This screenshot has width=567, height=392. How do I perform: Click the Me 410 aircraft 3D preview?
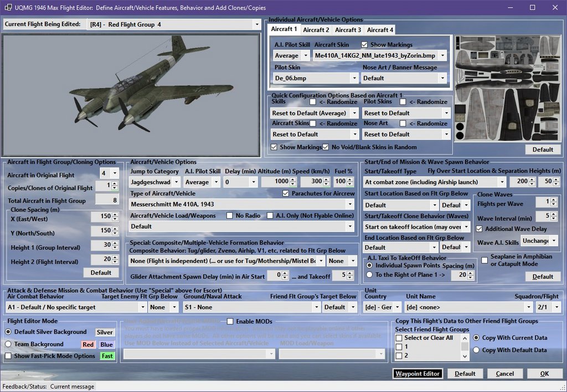point(131,95)
